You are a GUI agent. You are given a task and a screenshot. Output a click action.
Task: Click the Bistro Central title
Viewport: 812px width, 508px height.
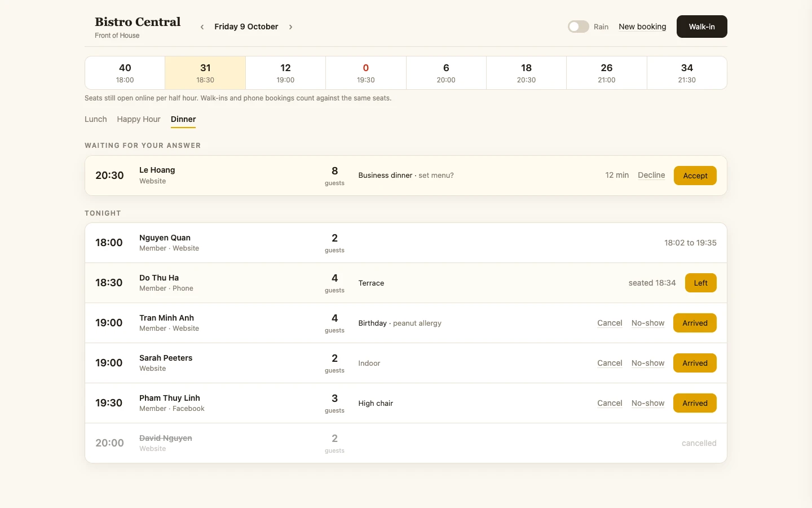(138, 21)
